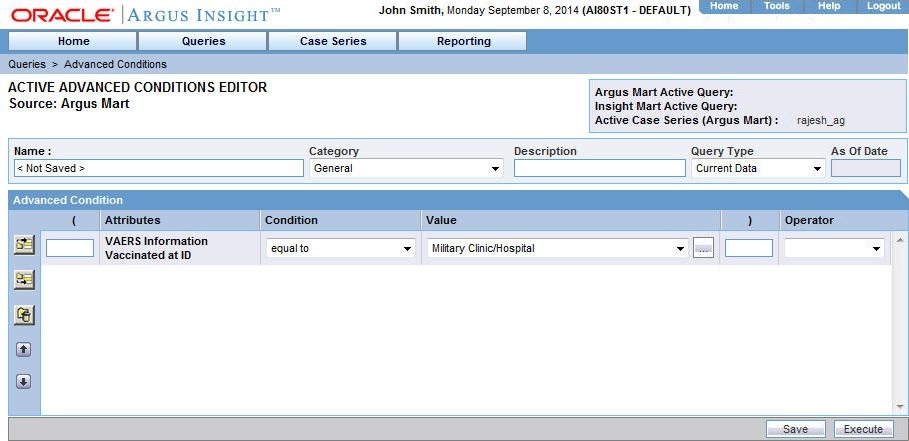Click the add condition below icon
Screen dimensions: 909x441
pos(24,280)
